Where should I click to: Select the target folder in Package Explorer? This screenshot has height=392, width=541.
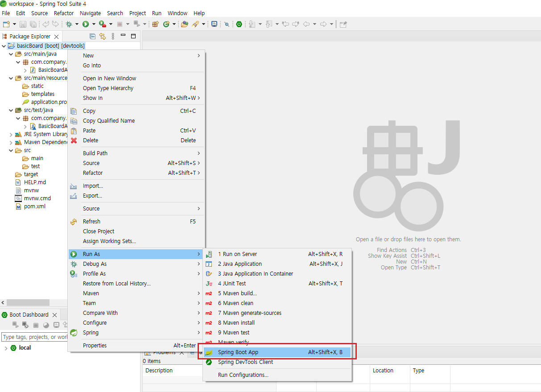pyautogui.click(x=31, y=174)
